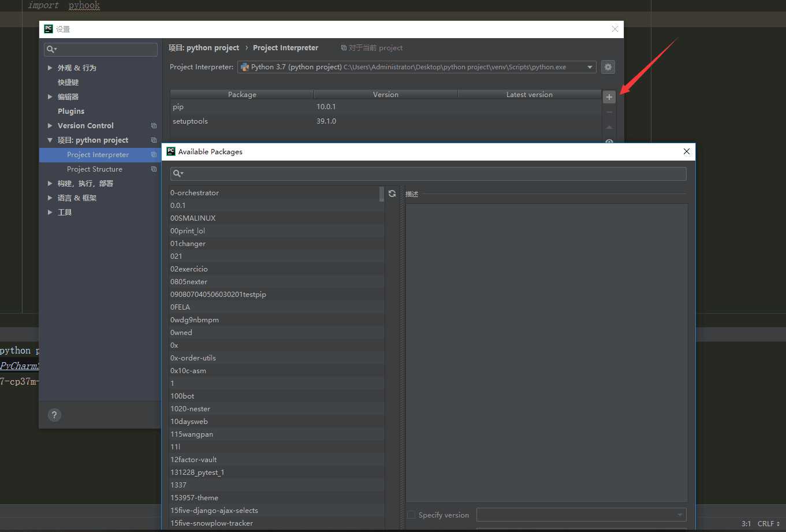
Task: Click the package list scrollbar thumb
Action: click(x=382, y=194)
